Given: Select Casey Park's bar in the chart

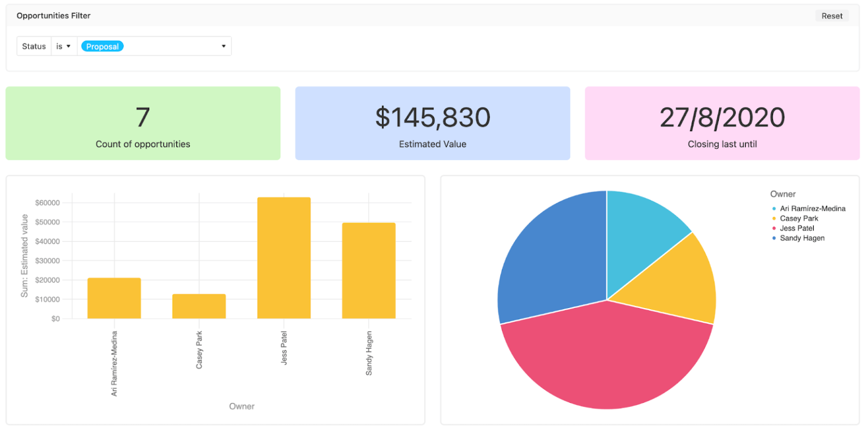Looking at the screenshot, I should click(x=199, y=305).
